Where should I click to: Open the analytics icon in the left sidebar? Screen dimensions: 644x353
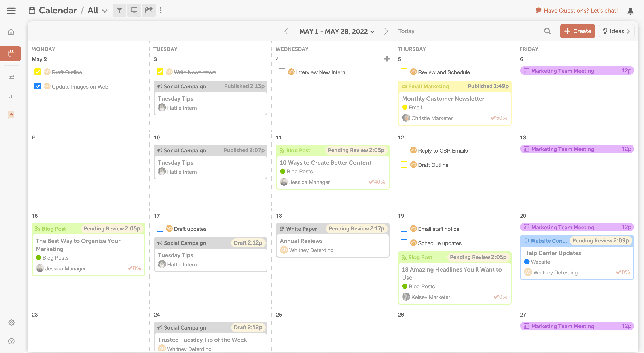tap(11, 96)
